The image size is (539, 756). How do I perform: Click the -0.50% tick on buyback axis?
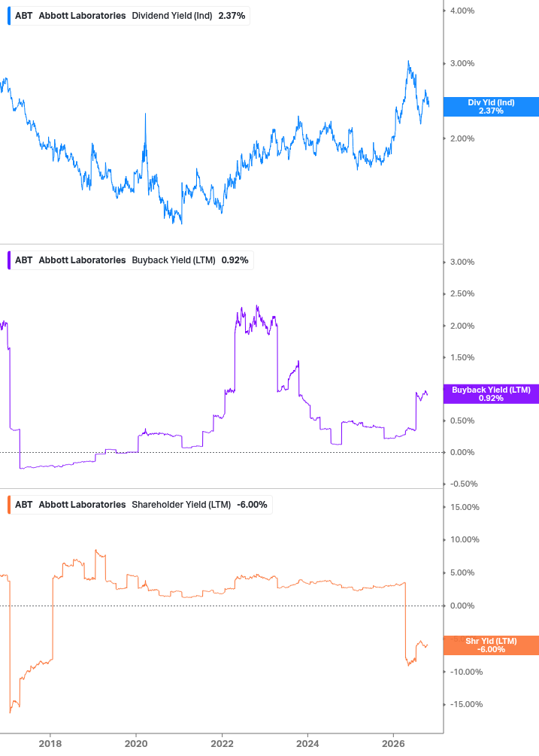(464, 484)
